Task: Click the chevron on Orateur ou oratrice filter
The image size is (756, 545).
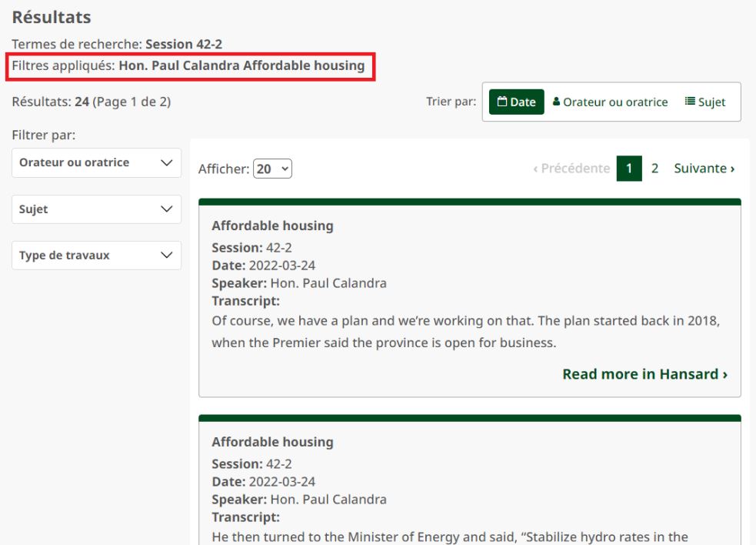Action: (166, 163)
